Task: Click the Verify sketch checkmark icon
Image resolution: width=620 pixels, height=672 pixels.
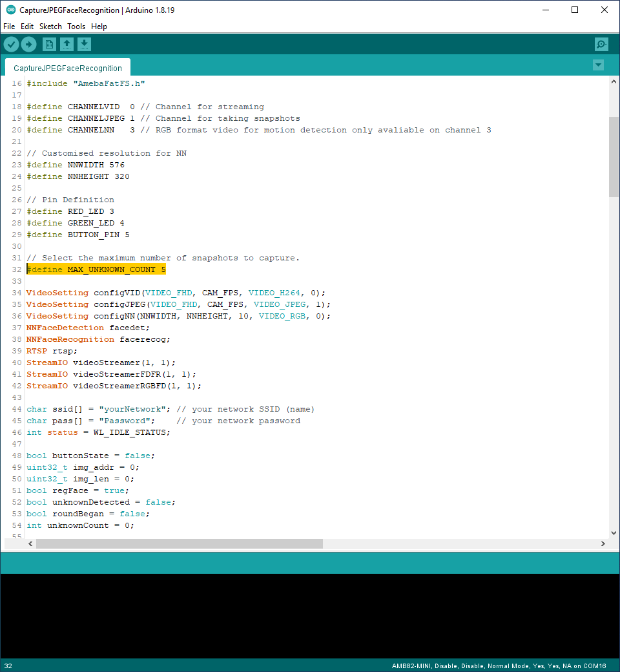Action: click(x=12, y=44)
